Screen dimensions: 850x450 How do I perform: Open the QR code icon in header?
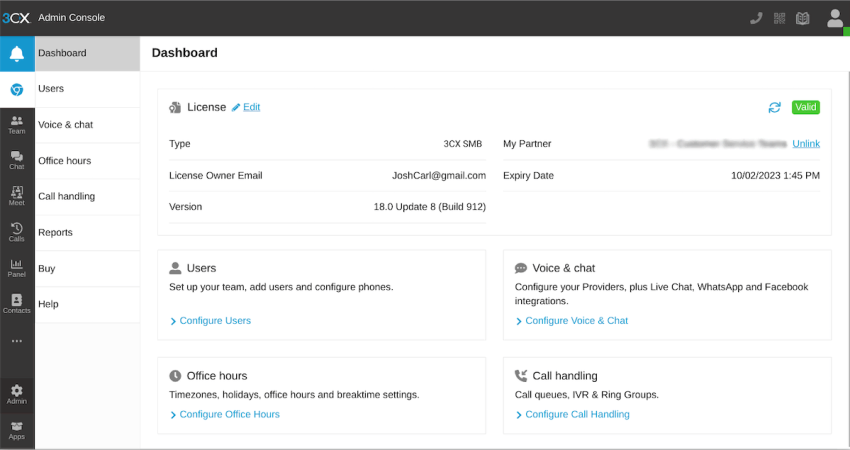779,18
